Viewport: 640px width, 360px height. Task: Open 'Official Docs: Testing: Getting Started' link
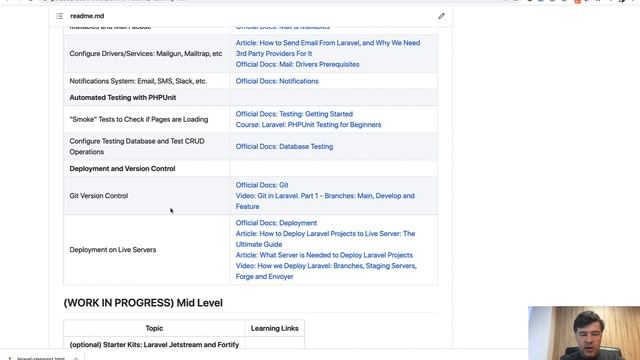click(x=294, y=114)
